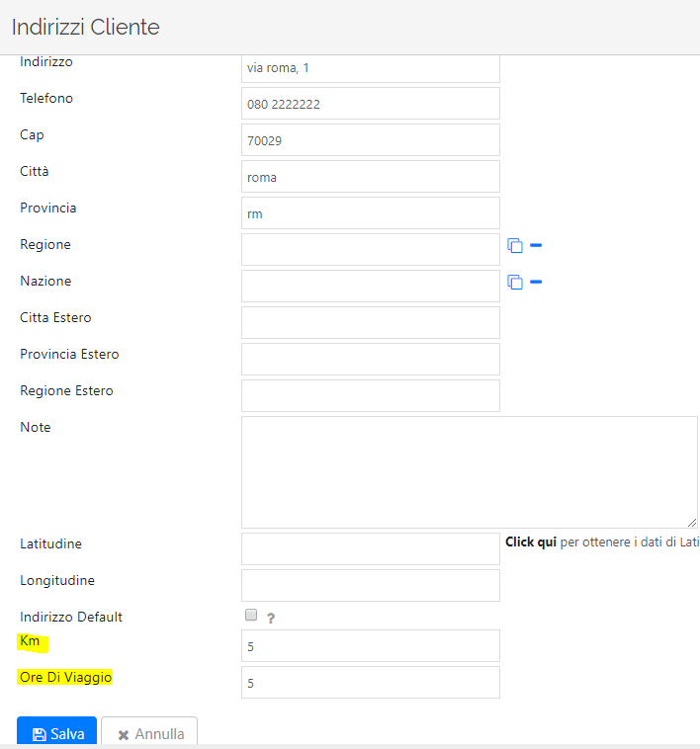Show help for Indirizzo Default question mark
This screenshot has width=700, height=749.
click(271, 619)
